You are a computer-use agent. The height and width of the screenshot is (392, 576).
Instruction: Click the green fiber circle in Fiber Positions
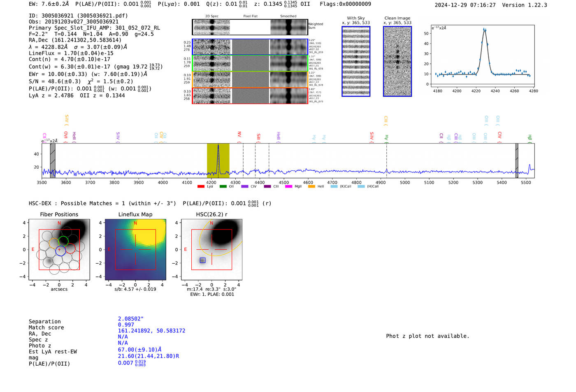point(63,241)
